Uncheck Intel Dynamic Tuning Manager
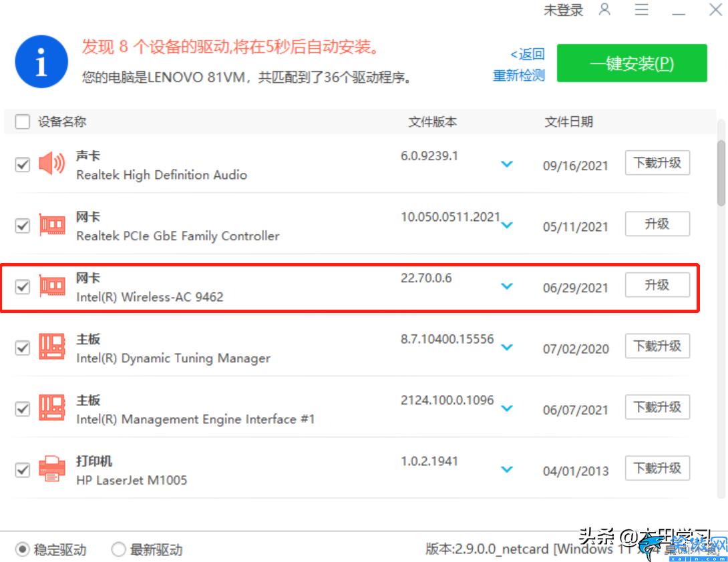Image resolution: width=728 pixels, height=562 pixels. pos(22,348)
